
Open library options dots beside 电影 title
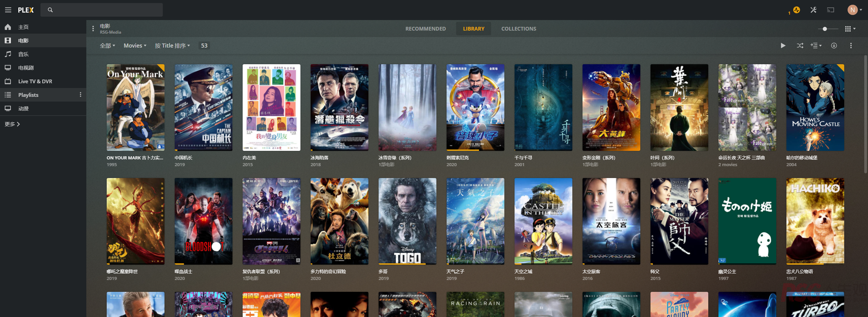pyautogui.click(x=93, y=29)
